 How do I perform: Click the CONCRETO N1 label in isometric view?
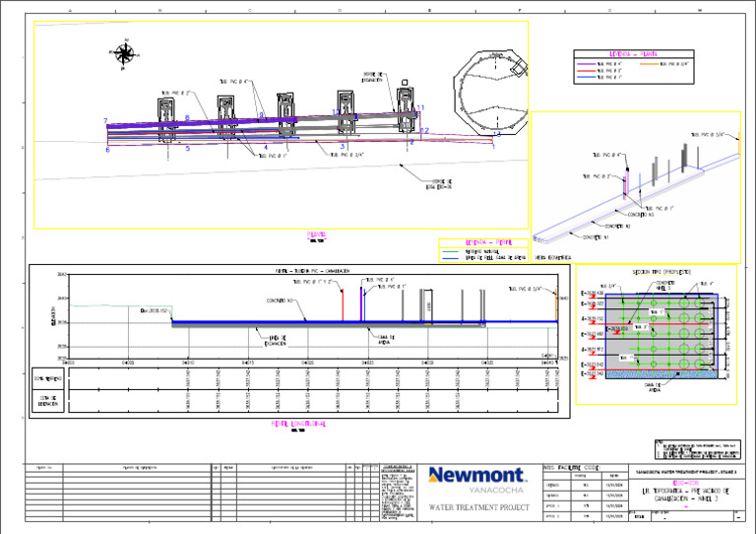596,237
